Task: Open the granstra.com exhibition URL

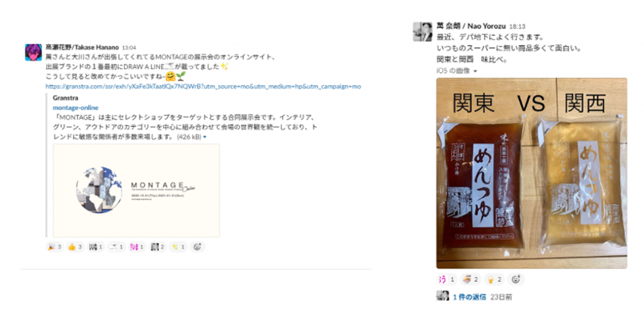Action: coord(203,86)
